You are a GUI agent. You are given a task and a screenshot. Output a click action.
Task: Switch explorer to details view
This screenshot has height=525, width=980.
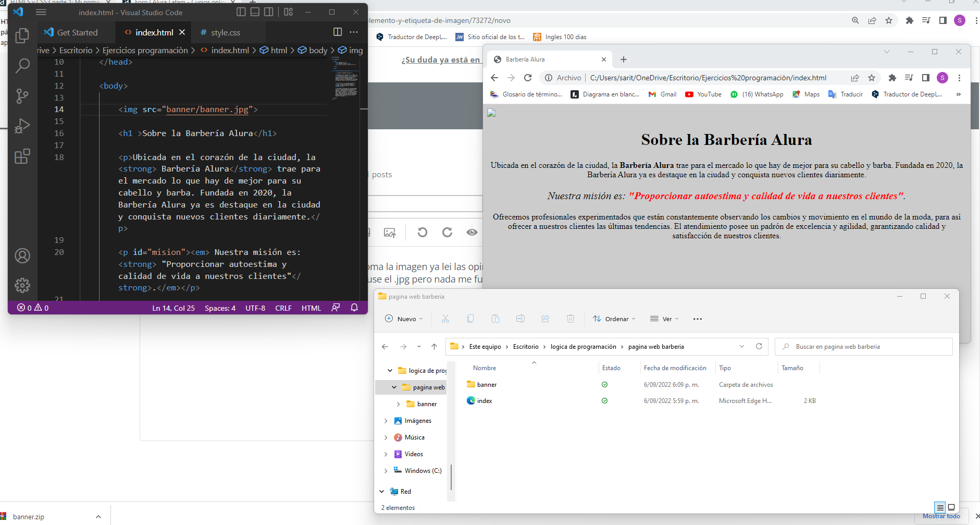[x=940, y=507]
